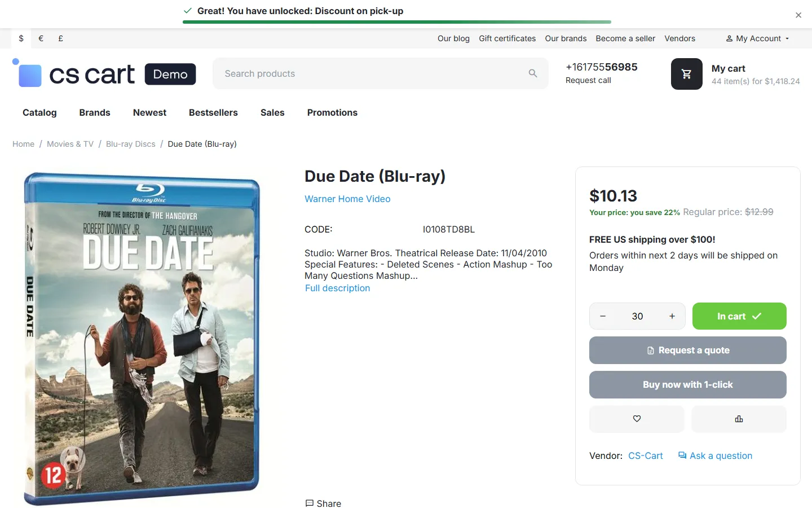Screen dimensions: 812x508
Task: Go to Blu-ray Discs breadcrumb
Action: [130, 144]
